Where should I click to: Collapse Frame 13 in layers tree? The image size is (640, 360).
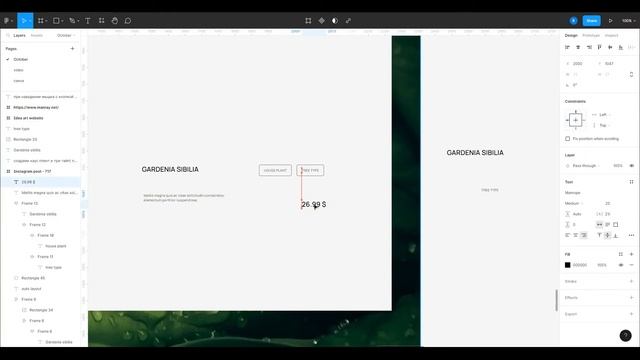16,203
